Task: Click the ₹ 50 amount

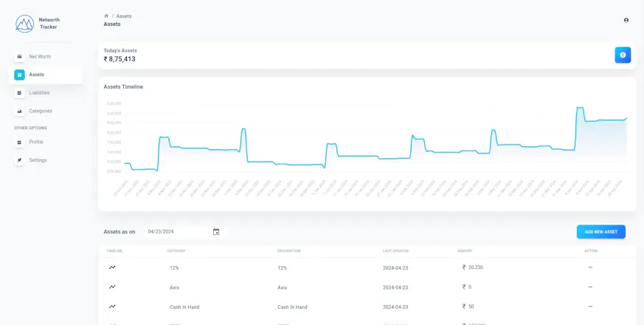Action: coord(468,306)
